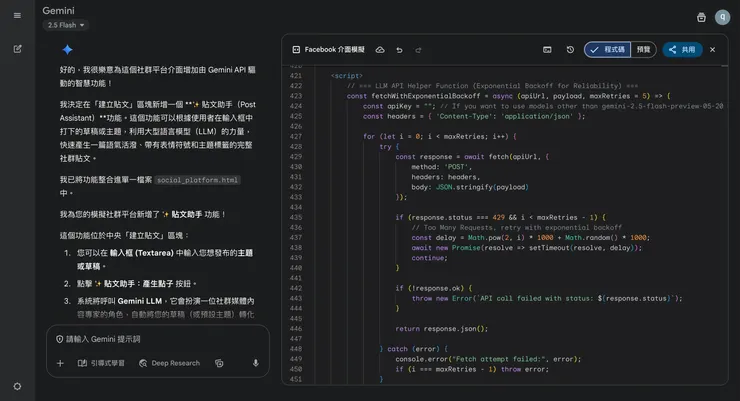Start a new chat with the compose icon
Viewport: 740px width, 401px height.
17,49
